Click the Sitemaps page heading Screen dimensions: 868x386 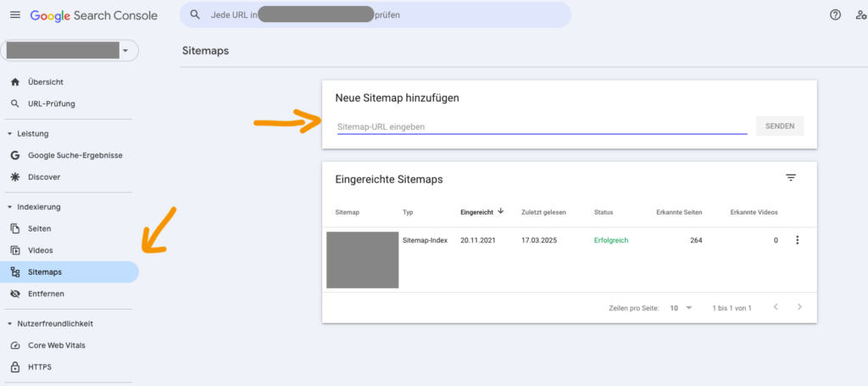pos(205,51)
